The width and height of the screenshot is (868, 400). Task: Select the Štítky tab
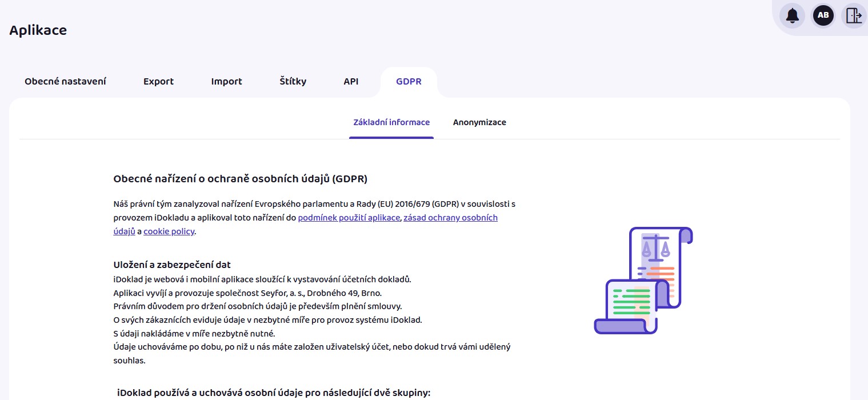(x=293, y=81)
